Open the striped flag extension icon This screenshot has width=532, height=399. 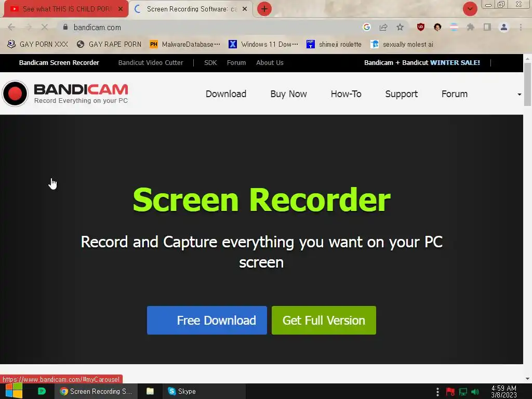[454, 27]
